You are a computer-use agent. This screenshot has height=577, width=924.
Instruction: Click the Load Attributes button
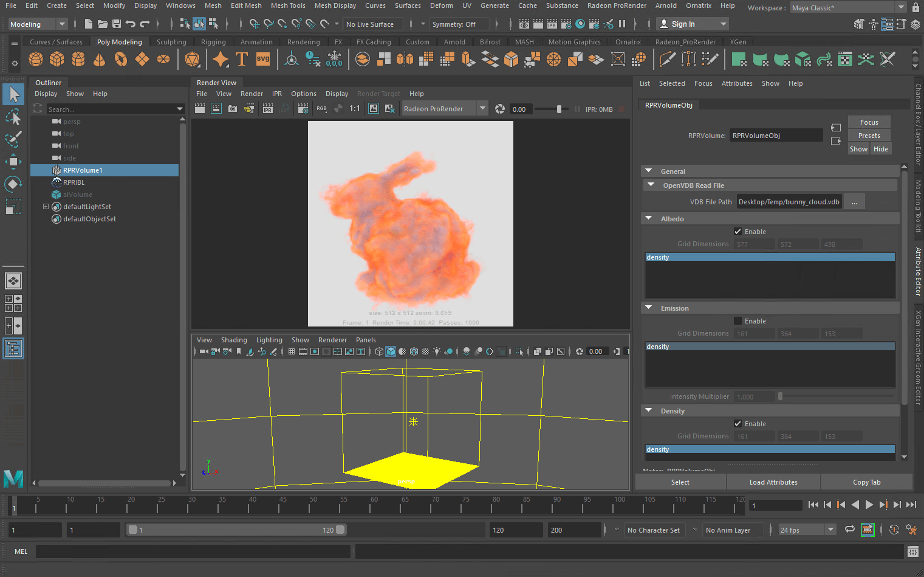pos(773,482)
